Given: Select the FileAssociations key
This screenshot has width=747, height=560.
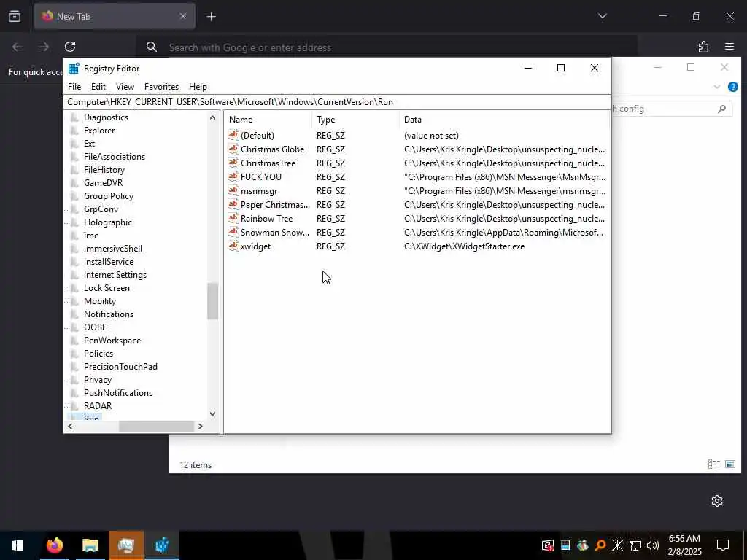Looking at the screenshot, I should click(115, 157).
